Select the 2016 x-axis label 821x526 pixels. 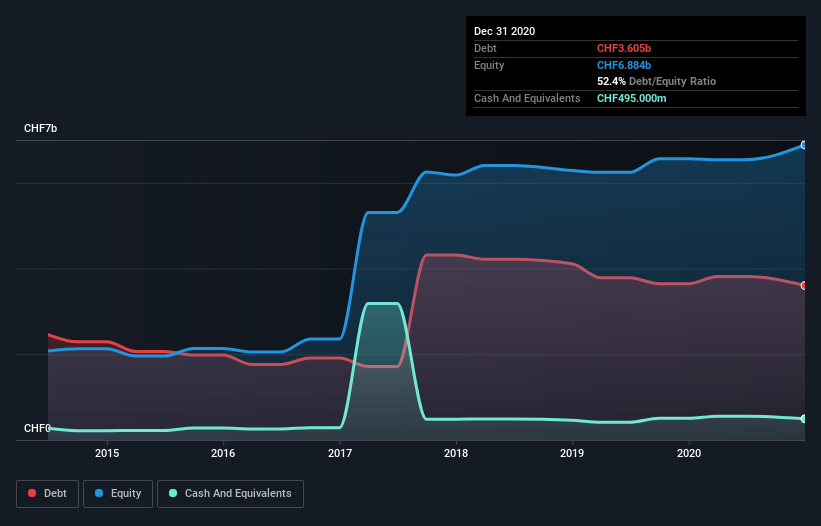coord(223,453)
